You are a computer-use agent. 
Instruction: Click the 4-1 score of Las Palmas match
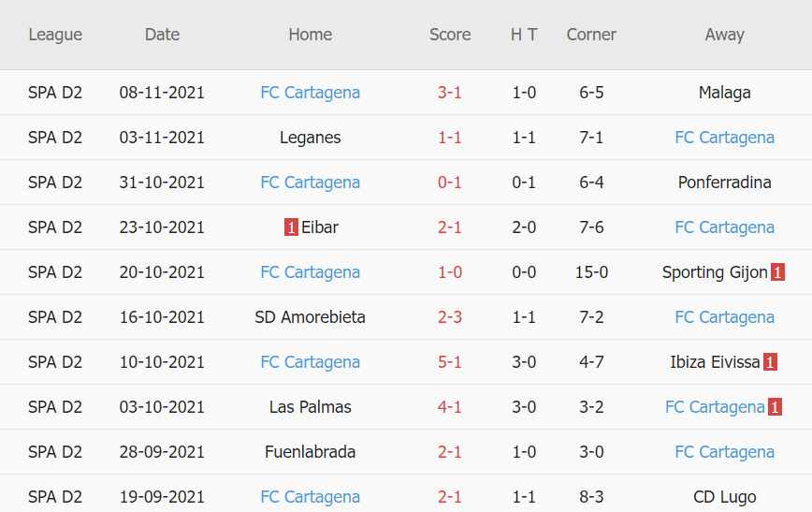point(450,407)
